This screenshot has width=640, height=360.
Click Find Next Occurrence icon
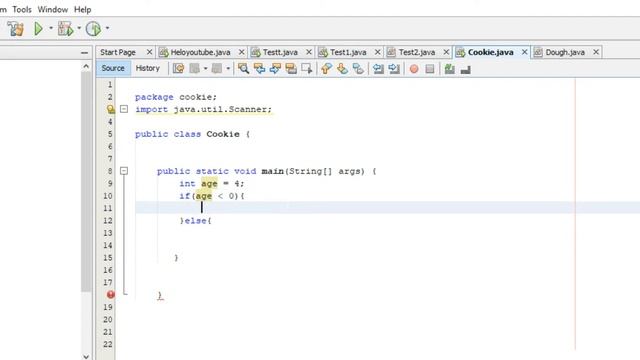coord(275,69)
